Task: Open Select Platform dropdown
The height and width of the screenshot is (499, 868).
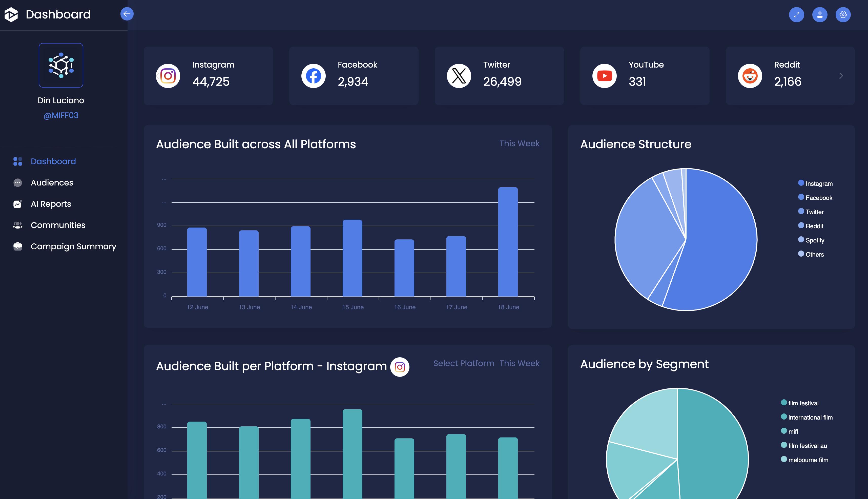Action: [x=464, y=363]
